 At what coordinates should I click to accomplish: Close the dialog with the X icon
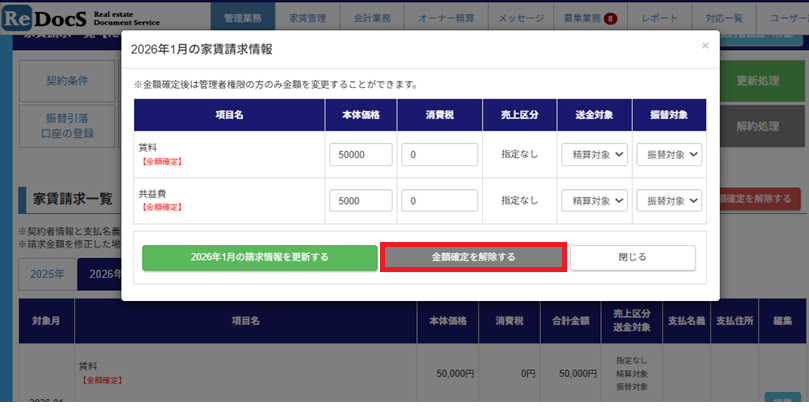click(705, 46)
